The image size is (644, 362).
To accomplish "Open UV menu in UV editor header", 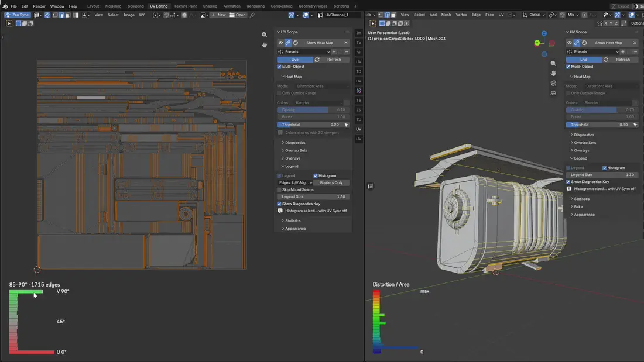I will click(x=142, y=15).
